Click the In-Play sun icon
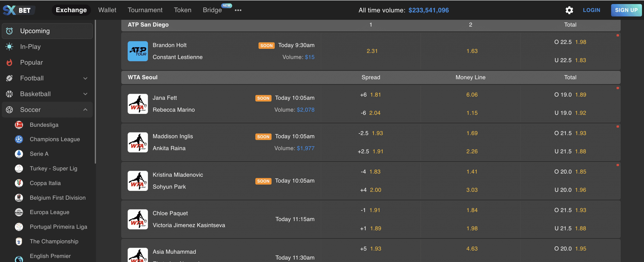The image size is (644, 262). [x=9, y=47]
